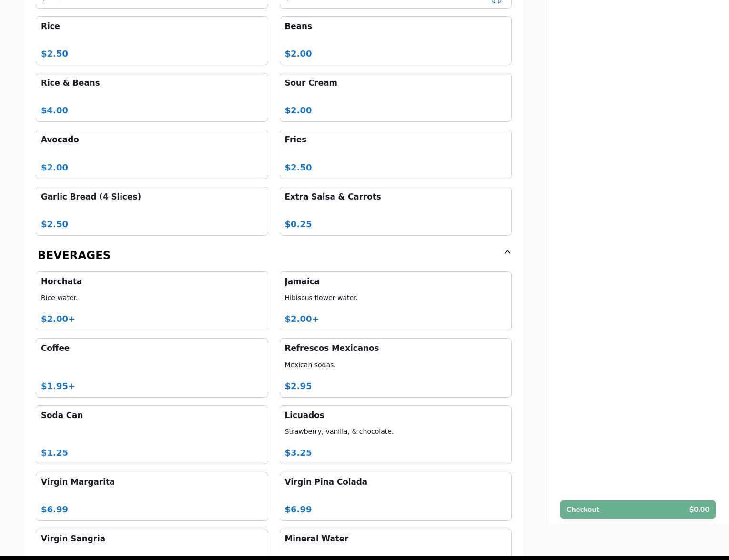
Task: Click the $0.25 price text
Action: 298,224
